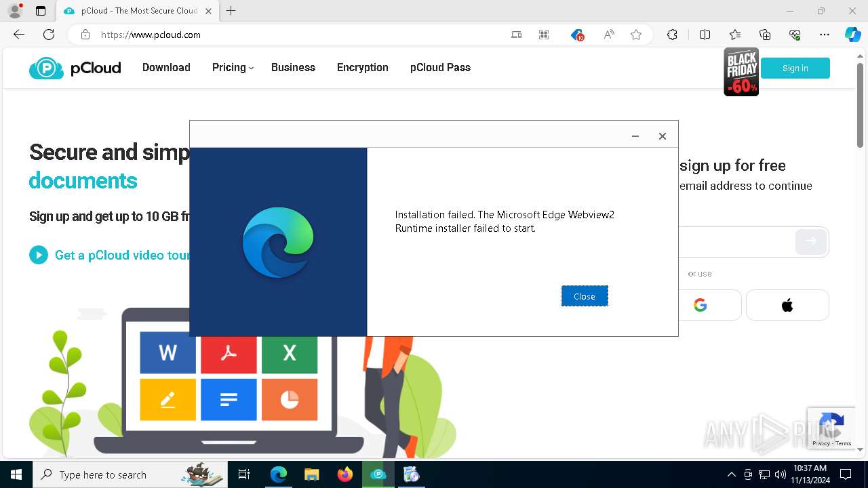Go back to previous page
Image resolution: width=868 pixels, height=488 pixels.
click(x=19, y=35)
